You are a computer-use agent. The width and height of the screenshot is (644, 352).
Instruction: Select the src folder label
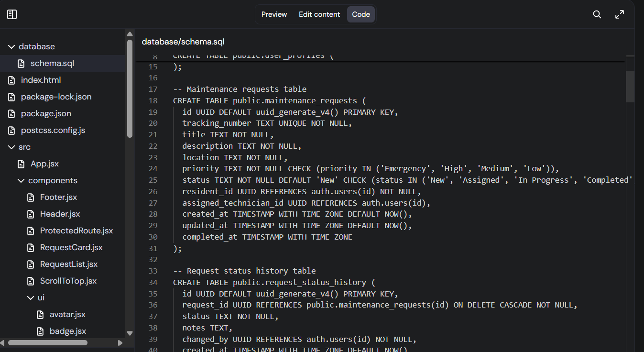(24, 147)
